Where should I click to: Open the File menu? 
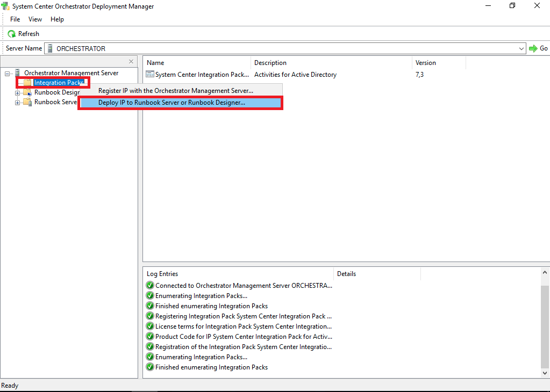click(15, 19)
